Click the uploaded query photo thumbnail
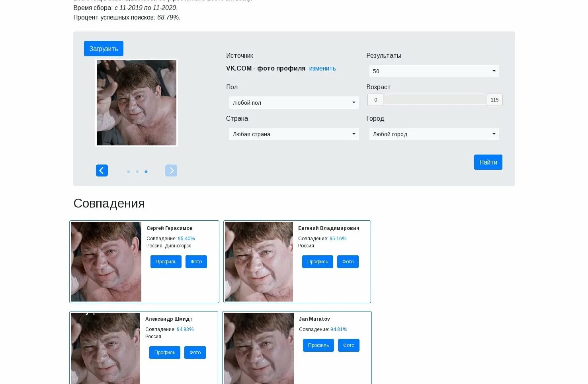This screenshot has width=588, height=384. click(x=137, y=103)
